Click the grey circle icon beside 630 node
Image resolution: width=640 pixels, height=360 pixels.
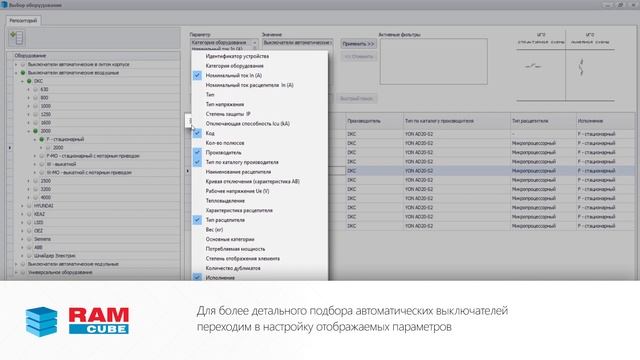coord(36,89)
